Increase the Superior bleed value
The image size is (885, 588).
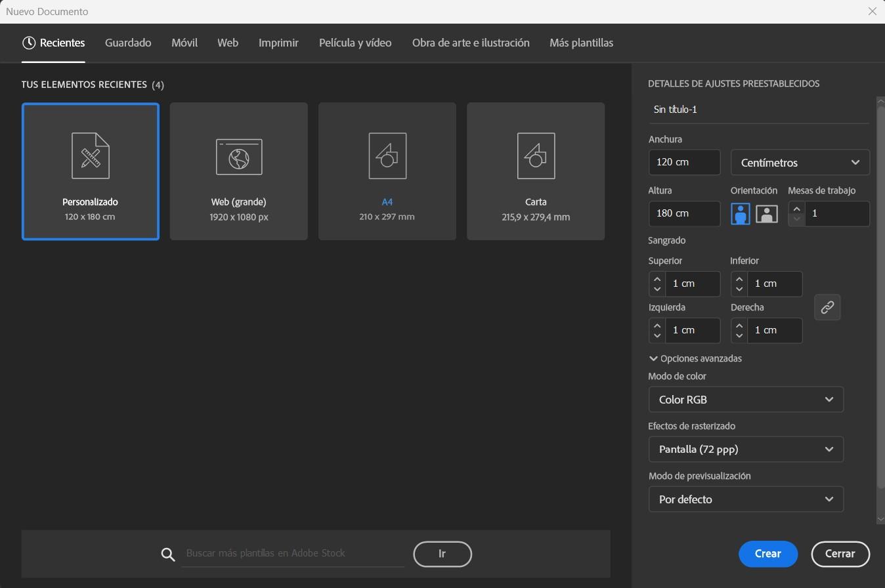click(x=657, y=278)
